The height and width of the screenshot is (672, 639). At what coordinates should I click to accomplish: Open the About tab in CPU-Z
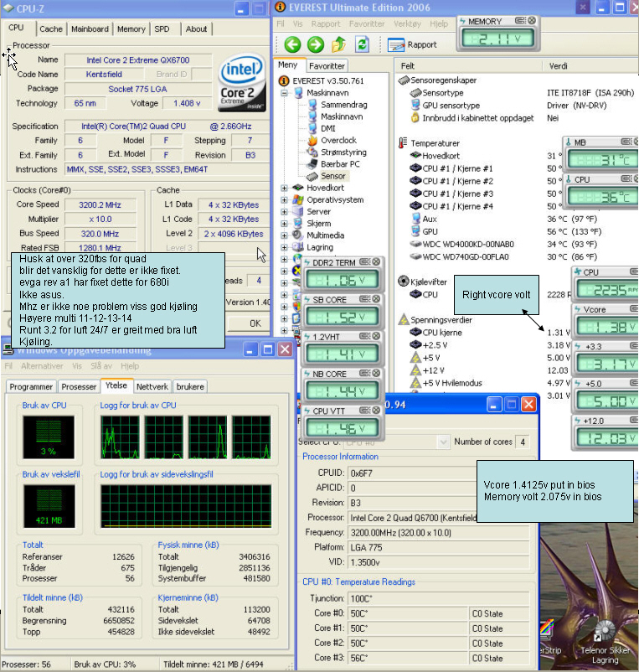(196, 29)
